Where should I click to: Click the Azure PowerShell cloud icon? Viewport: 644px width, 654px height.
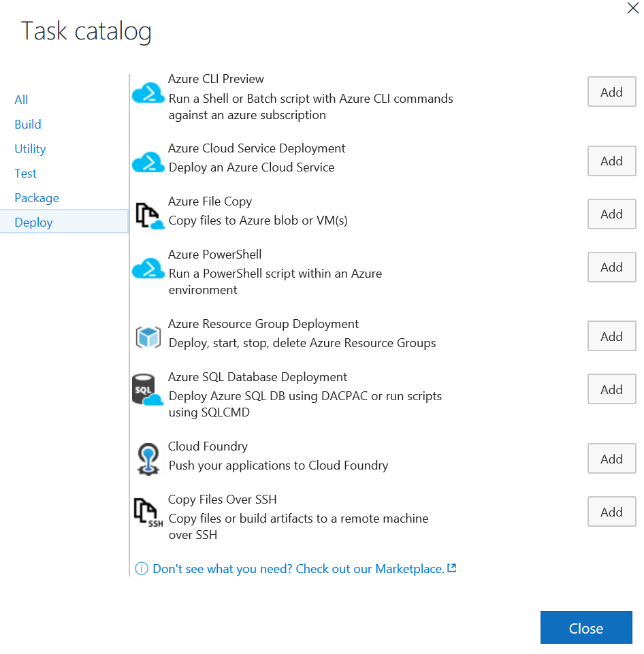pos(148,268)
